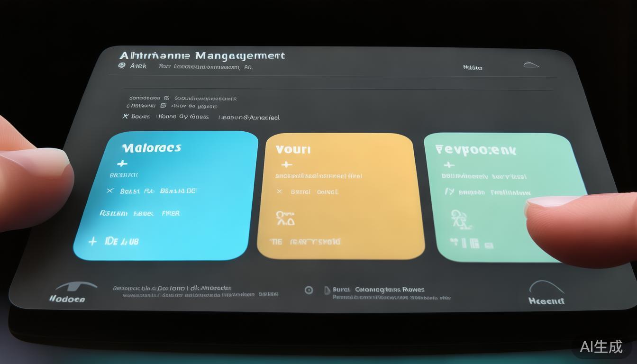Toggle the small square checkbox in second filter row

(164, 106)
